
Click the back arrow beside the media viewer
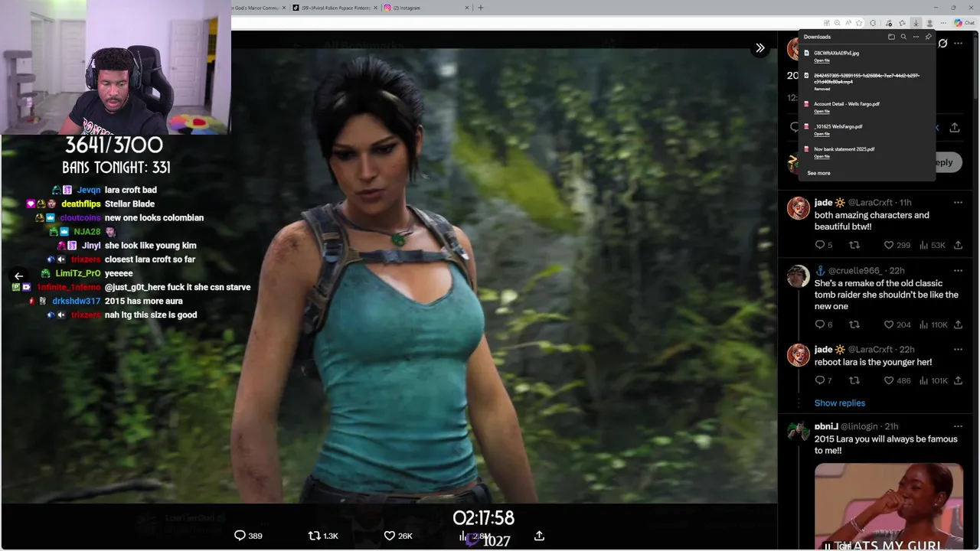pyautogui.click(x=18, y=275)
